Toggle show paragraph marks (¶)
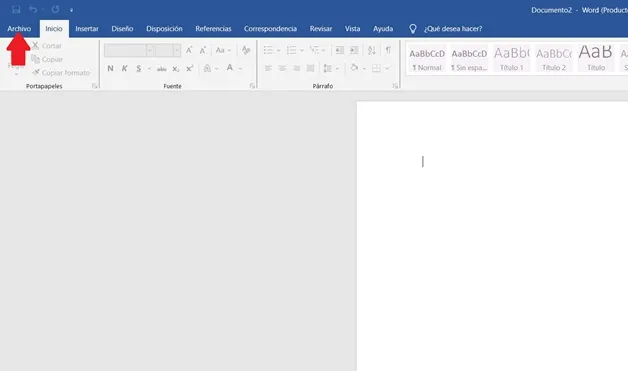The height and width of the screenshot is (371, 628). click(x=388, y=50)
